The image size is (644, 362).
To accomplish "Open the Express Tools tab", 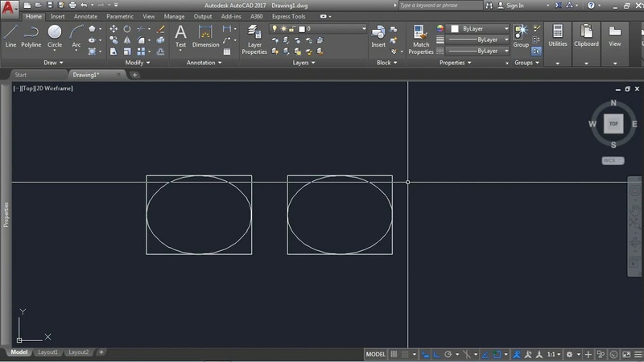I will [288, 16].
